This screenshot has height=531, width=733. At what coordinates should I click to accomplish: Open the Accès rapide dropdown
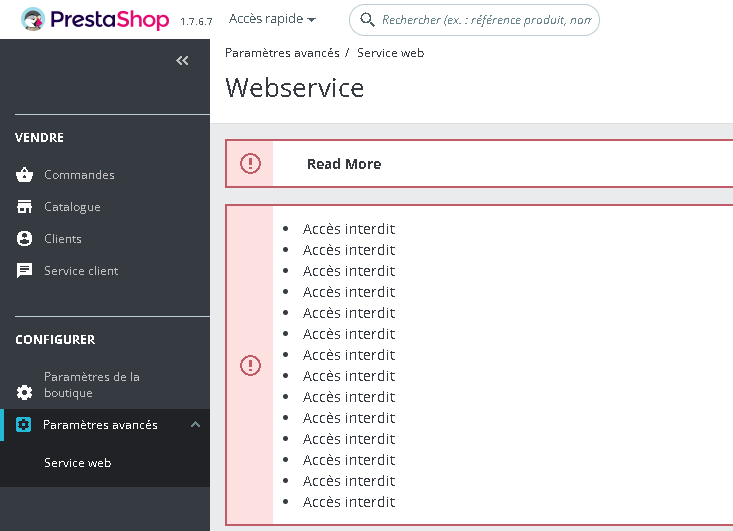click(272, 19)
